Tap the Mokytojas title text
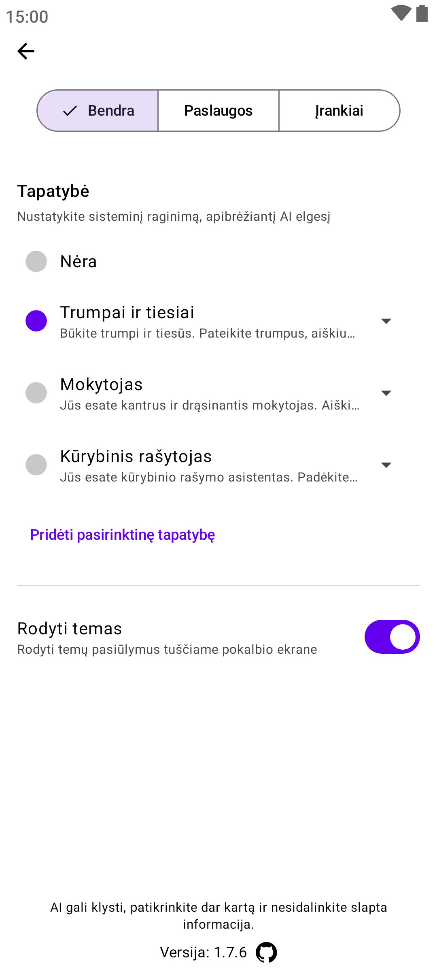 (x=102, y=384)
